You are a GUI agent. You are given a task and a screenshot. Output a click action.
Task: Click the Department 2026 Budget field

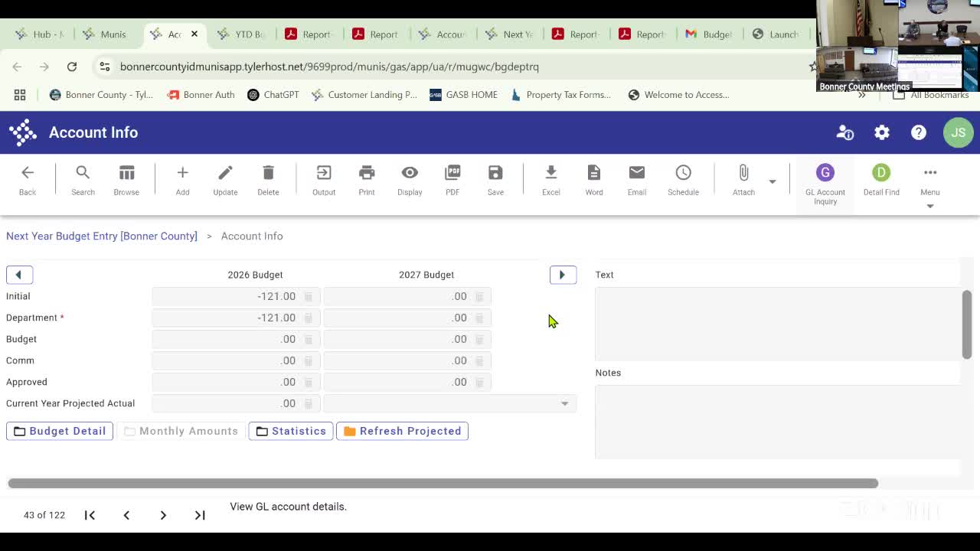236,318
